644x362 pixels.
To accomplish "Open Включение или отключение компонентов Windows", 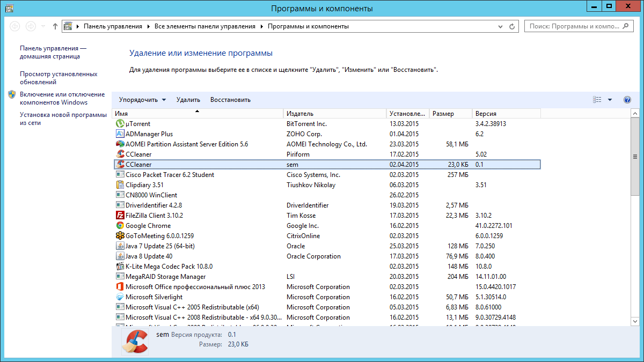I will pos(62,98).
